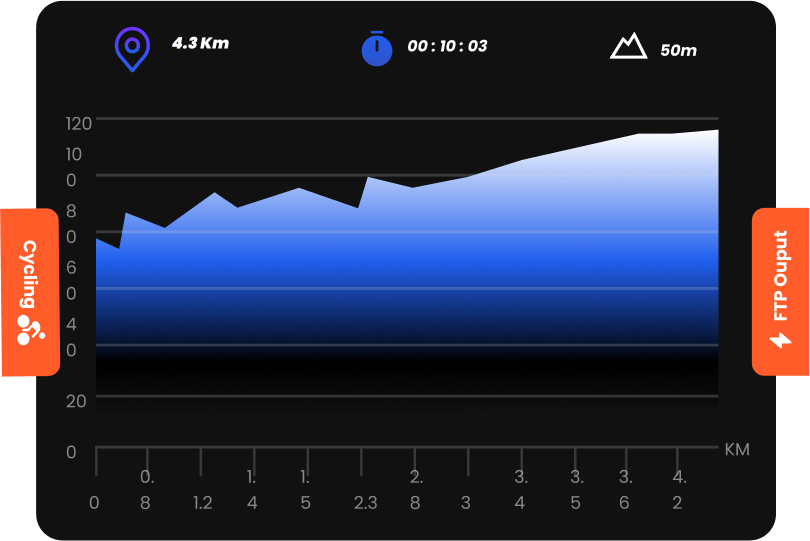Select the 0.8 tick label on distance axis
This screenshot has height=541, width=810.
[146, 489]
